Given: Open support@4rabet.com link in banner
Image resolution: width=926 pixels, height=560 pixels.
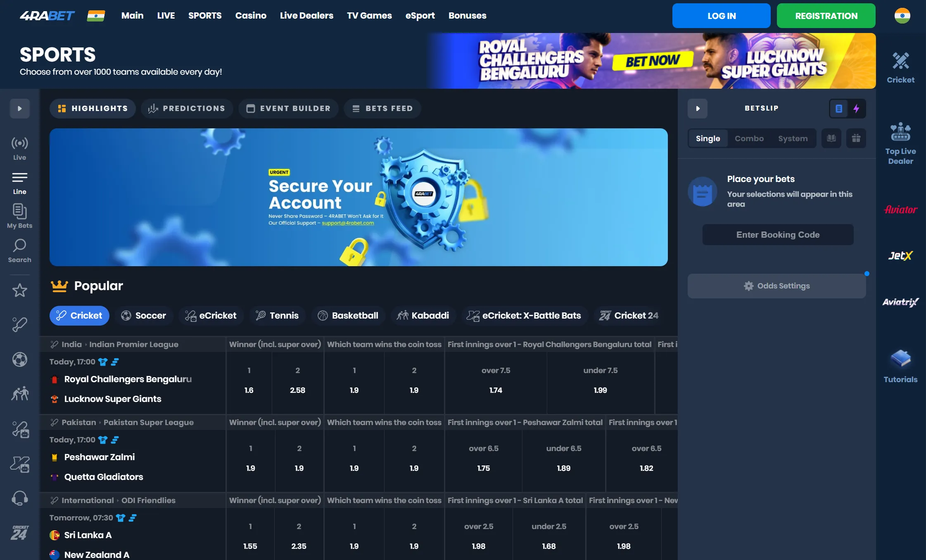Looking at the screenshot, I should click(348, 223).
